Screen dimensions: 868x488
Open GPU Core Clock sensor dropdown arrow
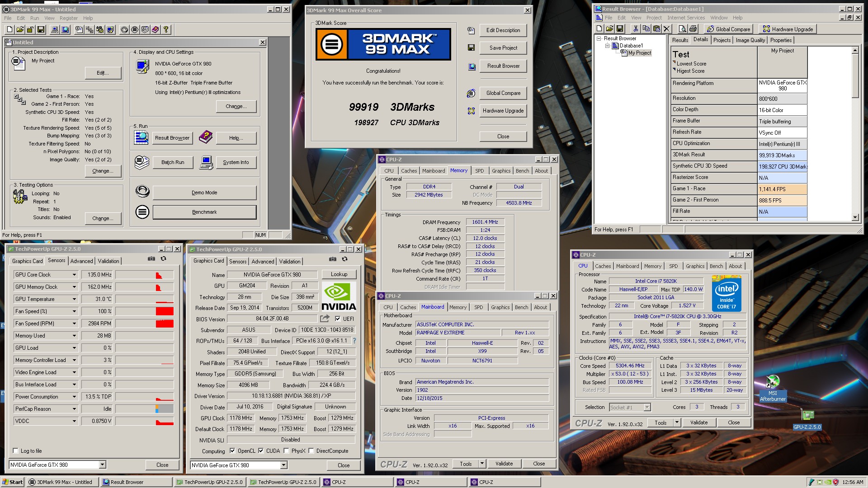tap(74, 275)
